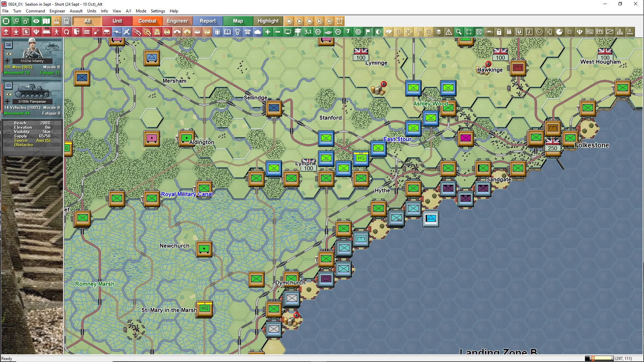Click the telephone icon in toolbar
This screenshot has width=644, height=362.
(248, 32)
